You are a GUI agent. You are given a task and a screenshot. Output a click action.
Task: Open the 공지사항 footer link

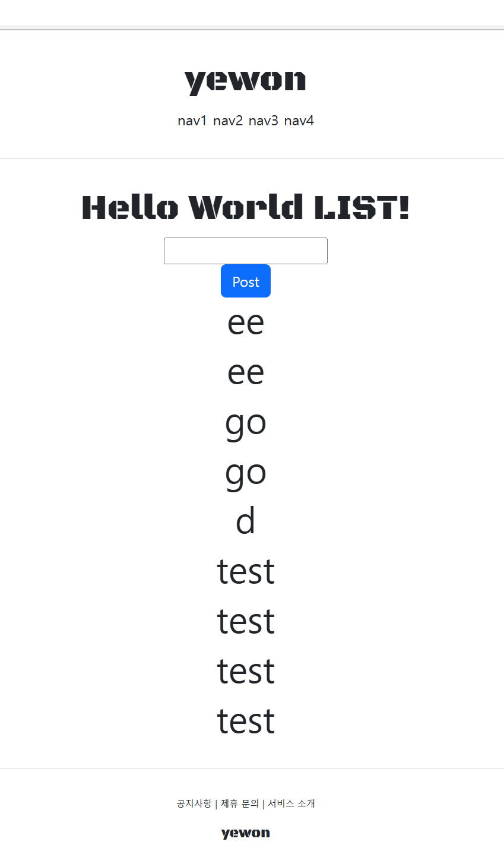point(194,803)
